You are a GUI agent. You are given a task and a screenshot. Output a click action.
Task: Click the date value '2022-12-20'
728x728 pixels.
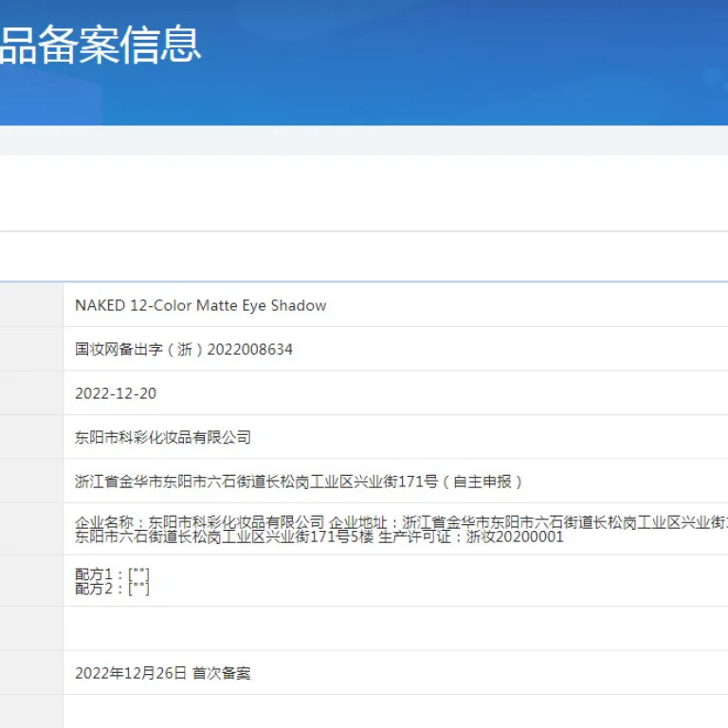116,393
